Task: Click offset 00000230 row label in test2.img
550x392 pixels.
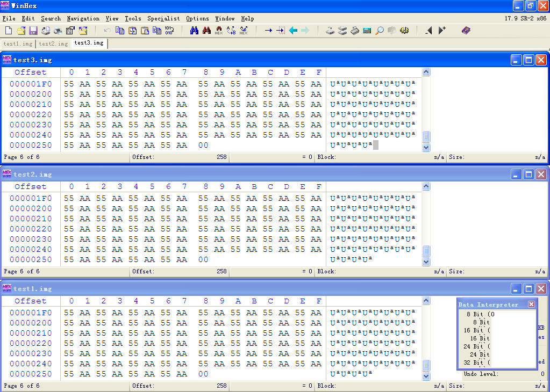Action: point(31,239)
